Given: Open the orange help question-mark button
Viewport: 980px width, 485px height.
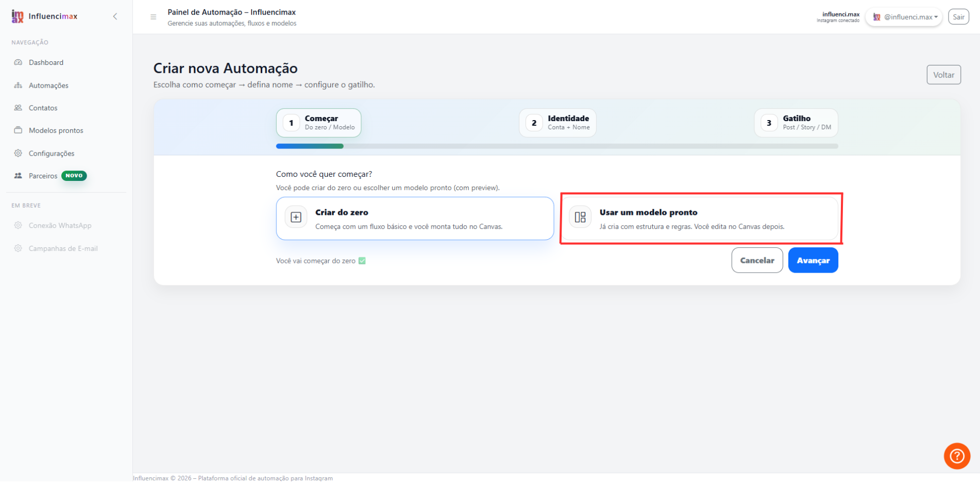Looking at the screenshot, I should [x=957, y=456].
